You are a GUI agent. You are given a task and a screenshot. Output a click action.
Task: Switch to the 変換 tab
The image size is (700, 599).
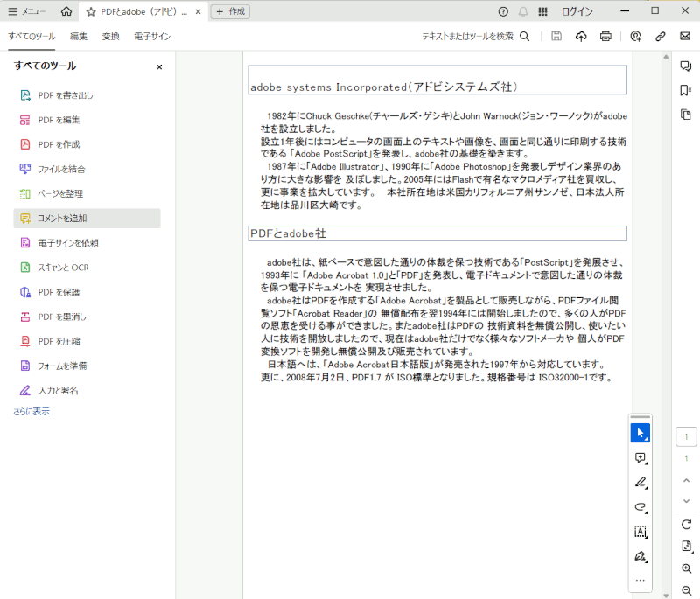pos(111,37)
